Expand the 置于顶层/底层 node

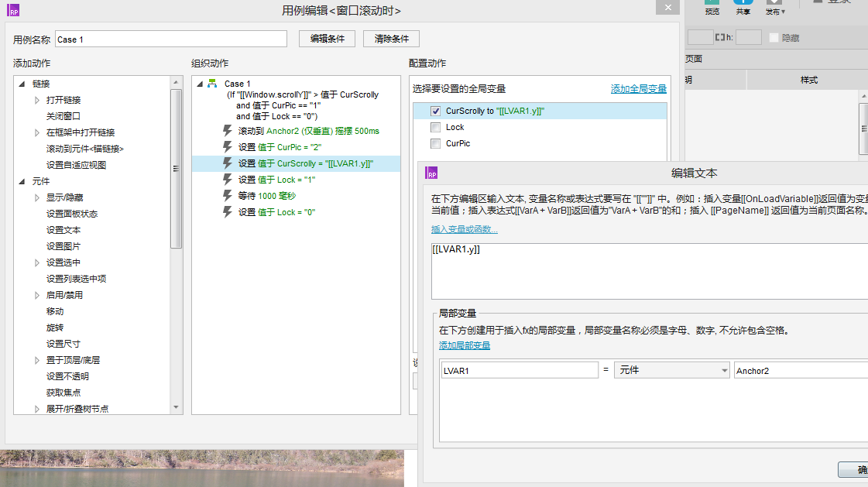click(x=37, y=360)
